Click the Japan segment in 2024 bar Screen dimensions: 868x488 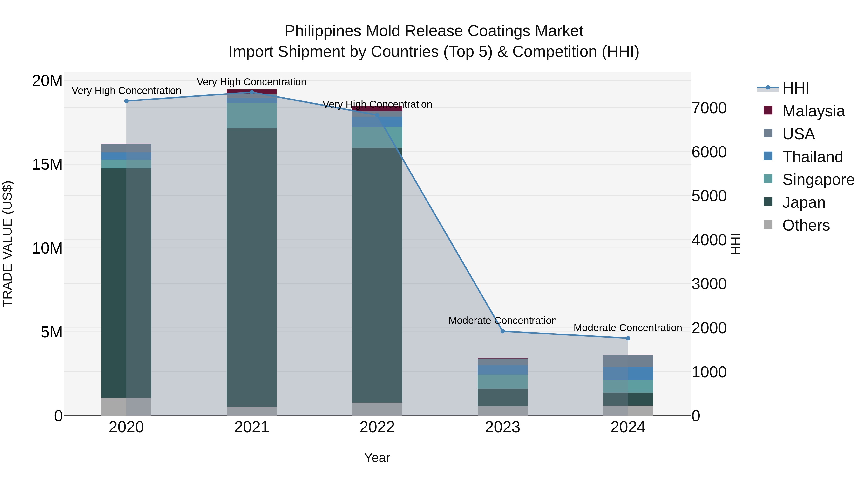click(x=628, y=399)
